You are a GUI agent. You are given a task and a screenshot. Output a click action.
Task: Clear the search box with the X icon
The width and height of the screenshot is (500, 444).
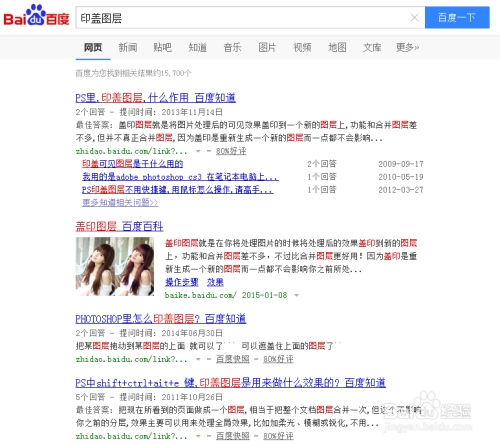click(414, 17)
